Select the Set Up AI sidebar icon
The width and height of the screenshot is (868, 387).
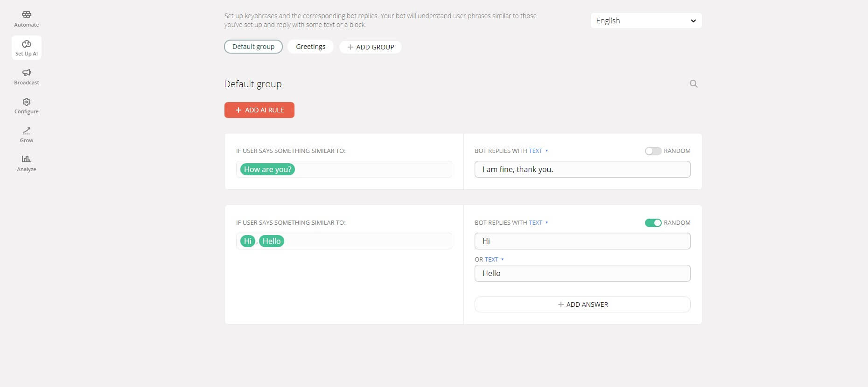coord(27,44)
